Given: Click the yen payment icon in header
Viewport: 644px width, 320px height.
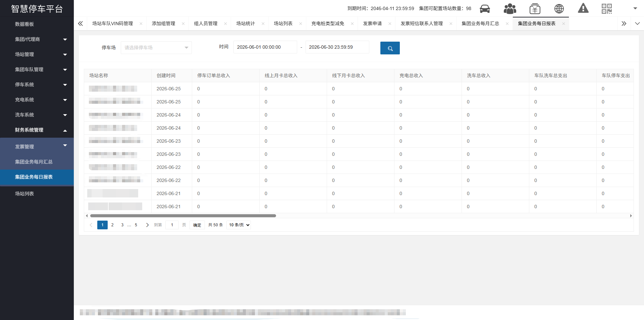Looking at the screenshot, I should pyautogui.click(x=535, y=9).
